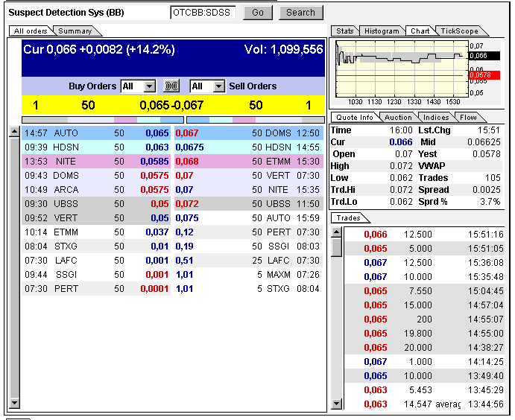Click the order book scroll-up arrow
Screen dimensions: 515x420
pos(13,133)
